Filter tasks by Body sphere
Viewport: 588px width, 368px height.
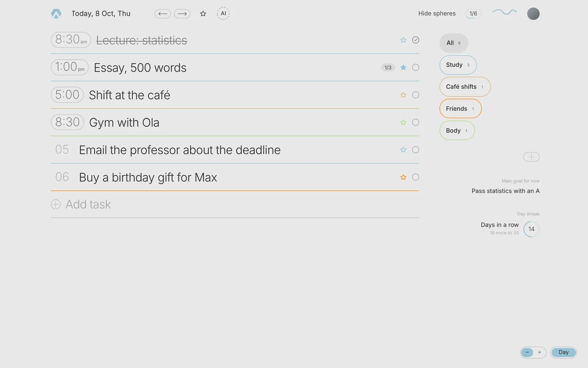coord(457,131)
